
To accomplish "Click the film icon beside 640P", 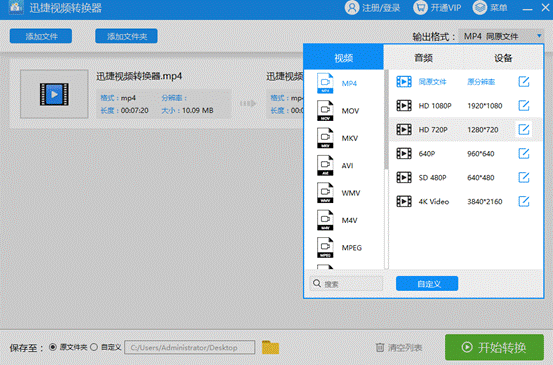I will point(404,153).
